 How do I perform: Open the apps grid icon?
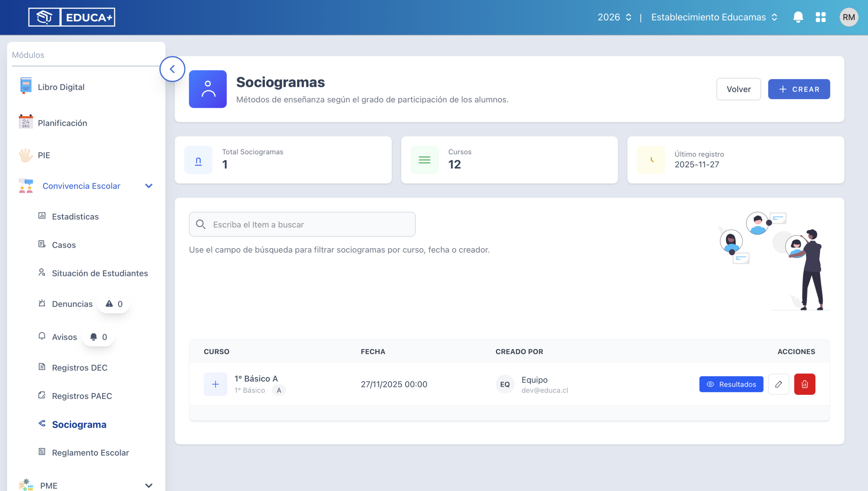pos(821,17)
